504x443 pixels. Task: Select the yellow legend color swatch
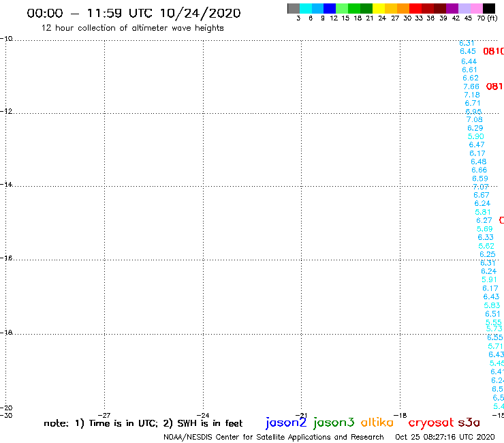379,8
